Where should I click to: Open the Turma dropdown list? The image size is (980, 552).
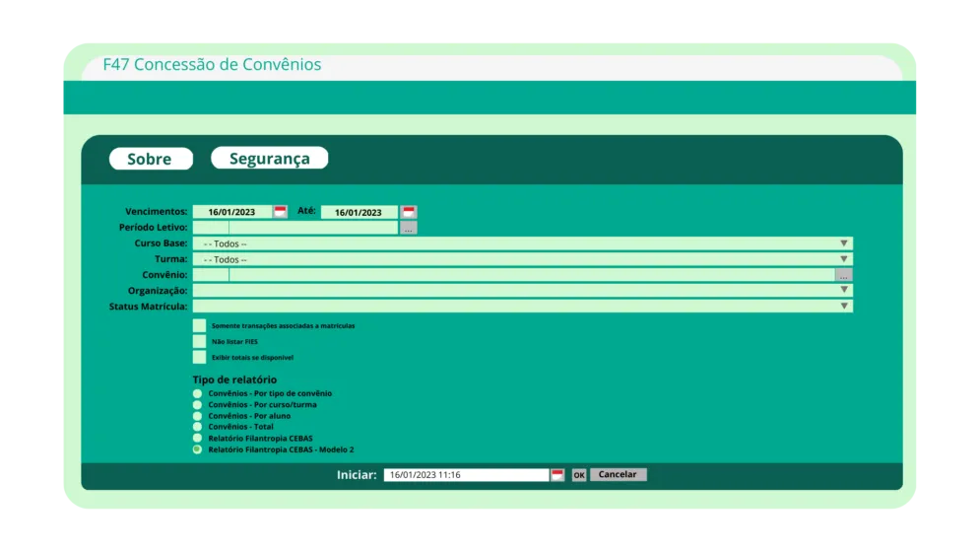843,259
